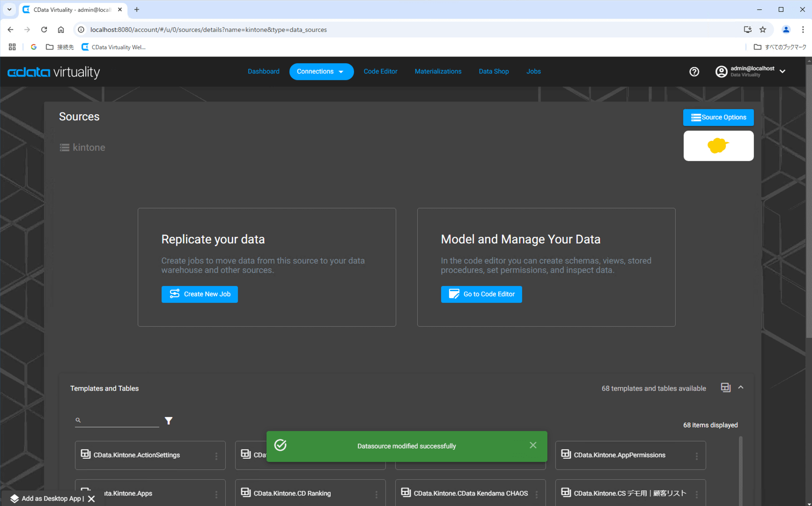Open options menu for CData.Kintone.Apps
The width and height of the screenshot is (812, 506).
pyautogui.click(x=216, y=494)
